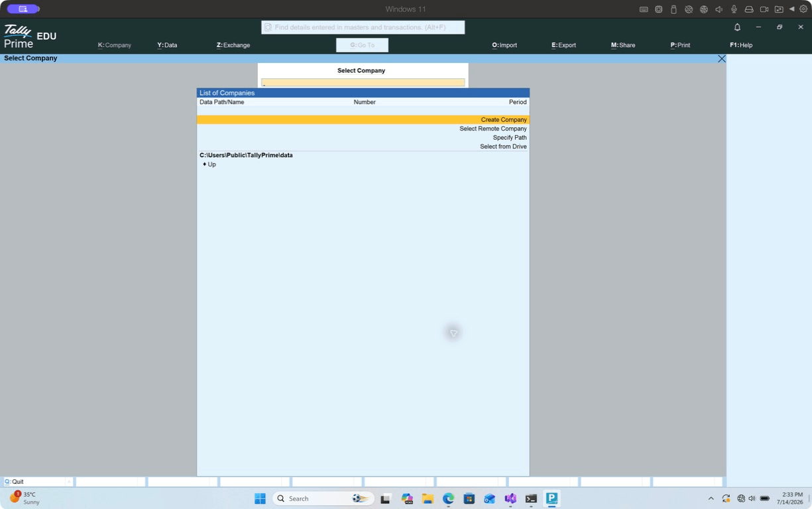Click the camera icon in VM toolbar
The height and width of the screenshot is (509, 812).
pos(764,9)
